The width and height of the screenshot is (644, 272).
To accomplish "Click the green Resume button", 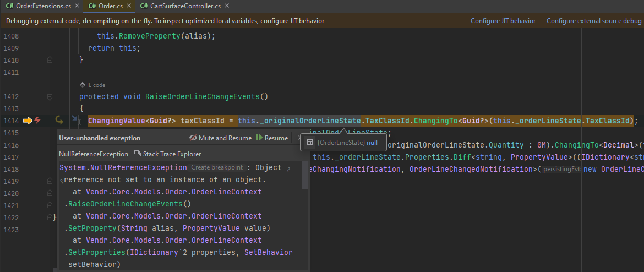I will pyautogui.click(x=272, y=138).
